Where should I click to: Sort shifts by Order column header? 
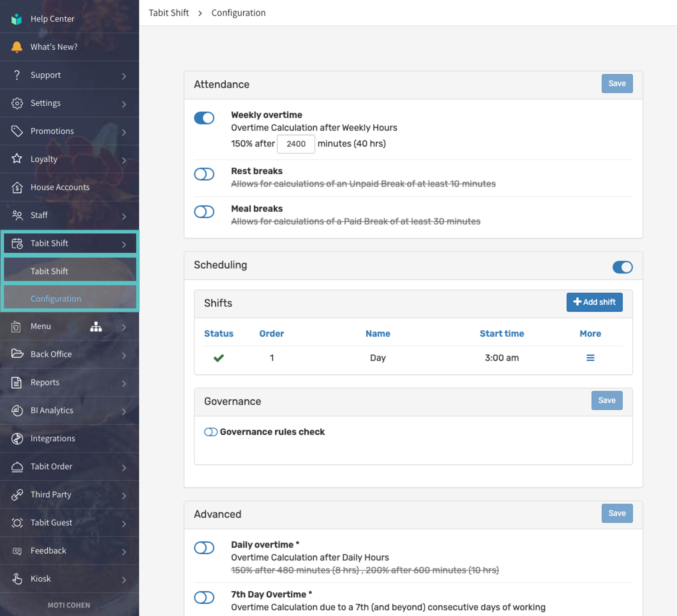click(271, 334)
